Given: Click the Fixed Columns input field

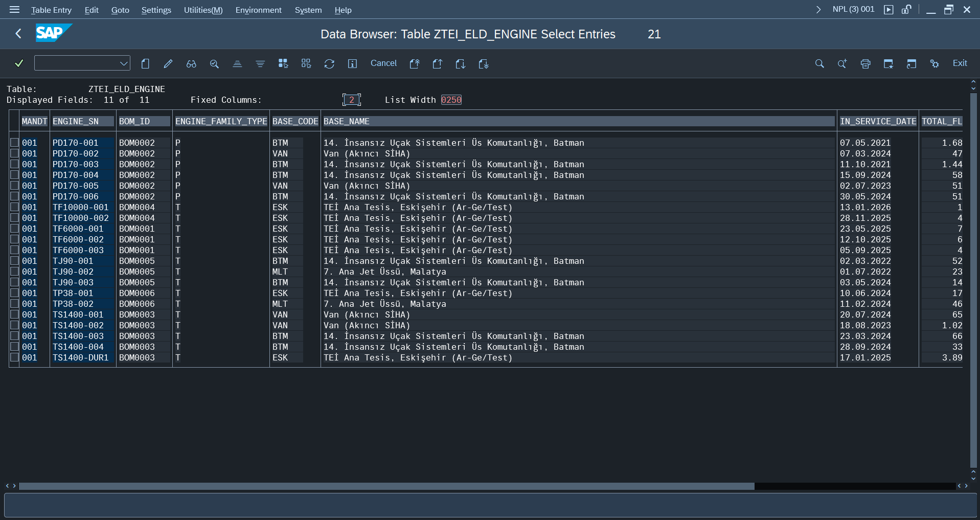Looking at the screenshot, I should 352,100.
